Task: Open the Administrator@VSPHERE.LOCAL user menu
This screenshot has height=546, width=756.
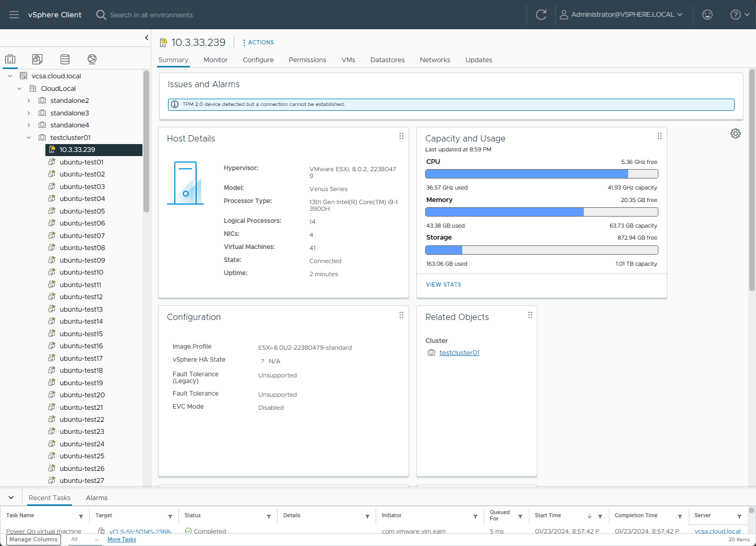Action: [621, 15]
